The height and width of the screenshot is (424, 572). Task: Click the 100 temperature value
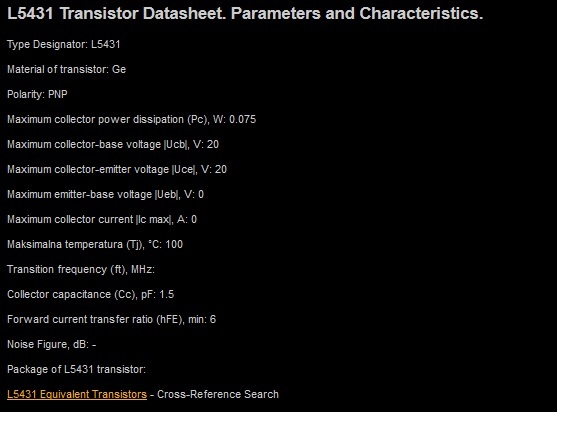[x=174, y=244]
